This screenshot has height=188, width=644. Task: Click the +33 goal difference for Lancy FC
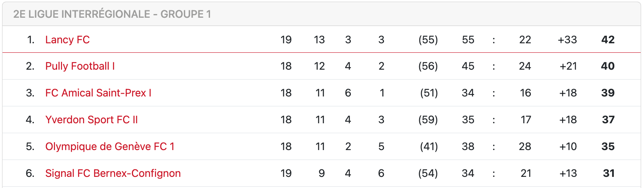(567, 40)
